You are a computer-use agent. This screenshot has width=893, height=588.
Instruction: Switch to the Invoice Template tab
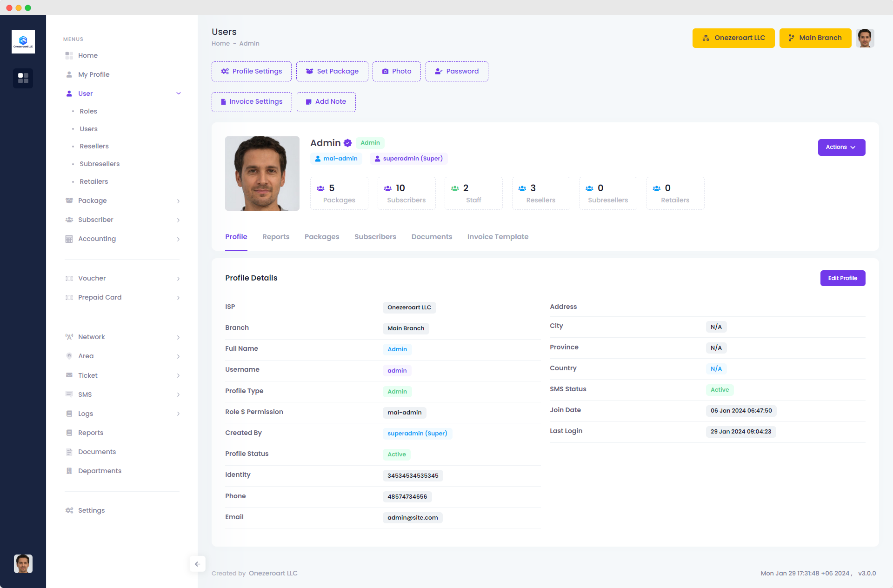click(x=498, y=237)
